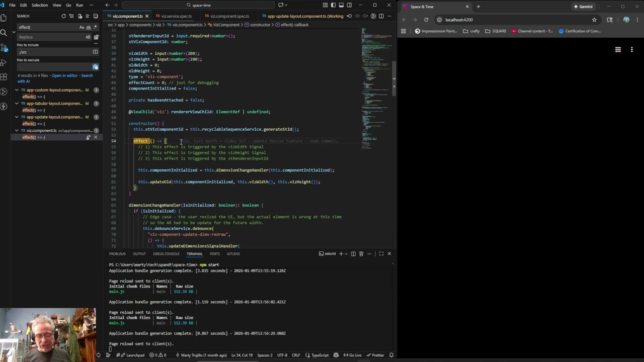Open Run and Debug view icon
Viewport: 644px width, 362px height.
click(4, 62)
